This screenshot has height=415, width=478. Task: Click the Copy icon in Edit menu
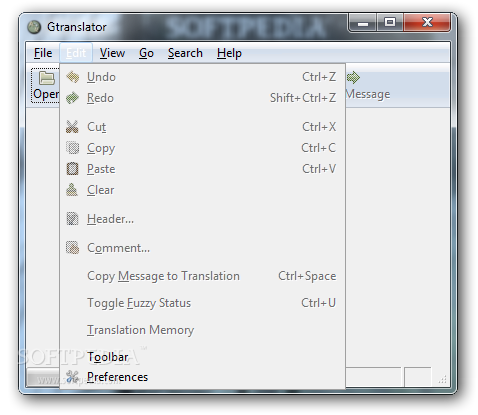pos(73,148)
